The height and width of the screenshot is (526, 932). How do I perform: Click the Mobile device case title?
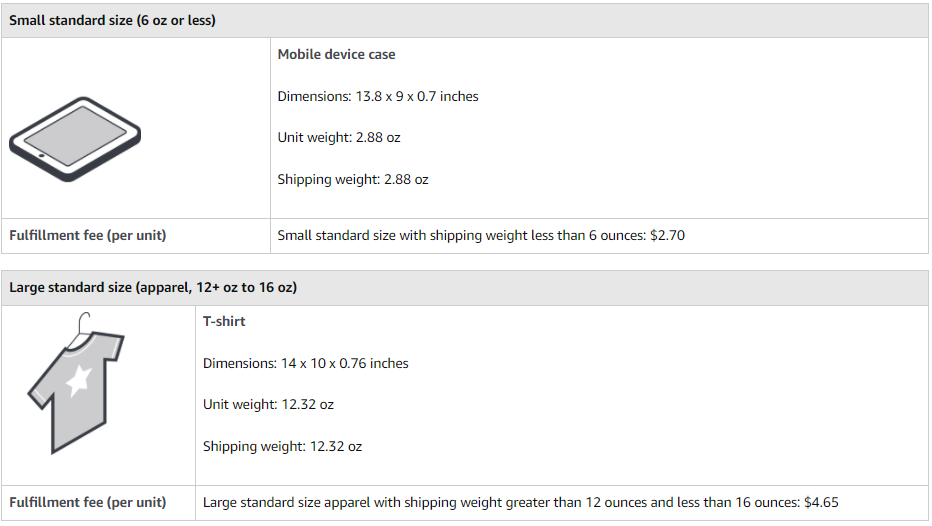click(x=336, y=55)
